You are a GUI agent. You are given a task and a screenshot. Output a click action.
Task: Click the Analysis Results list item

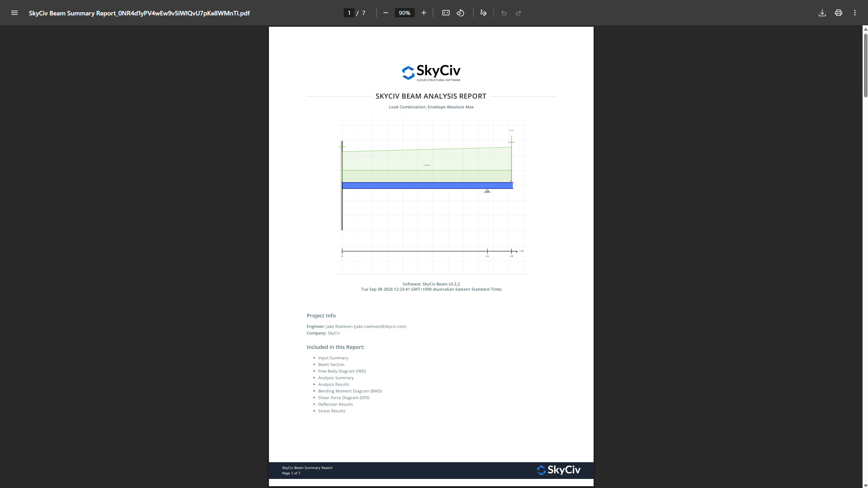[x=334, y=385]
